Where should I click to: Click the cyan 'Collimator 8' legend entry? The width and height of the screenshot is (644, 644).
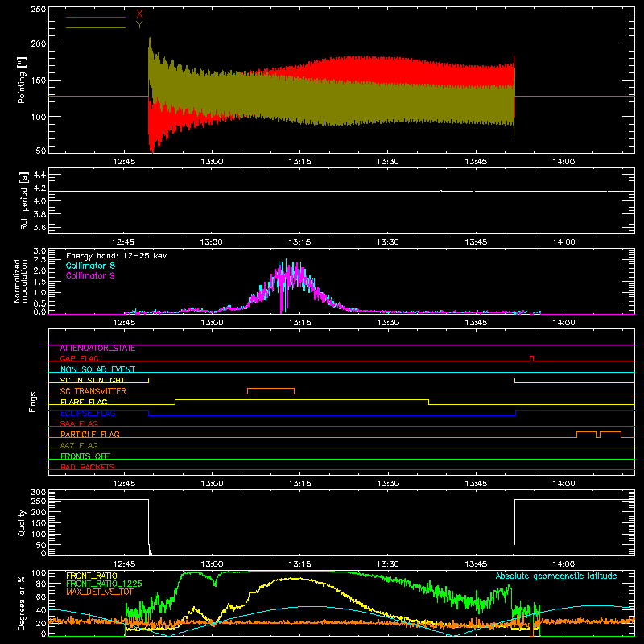pyautogui.click(x=90, y=266)
